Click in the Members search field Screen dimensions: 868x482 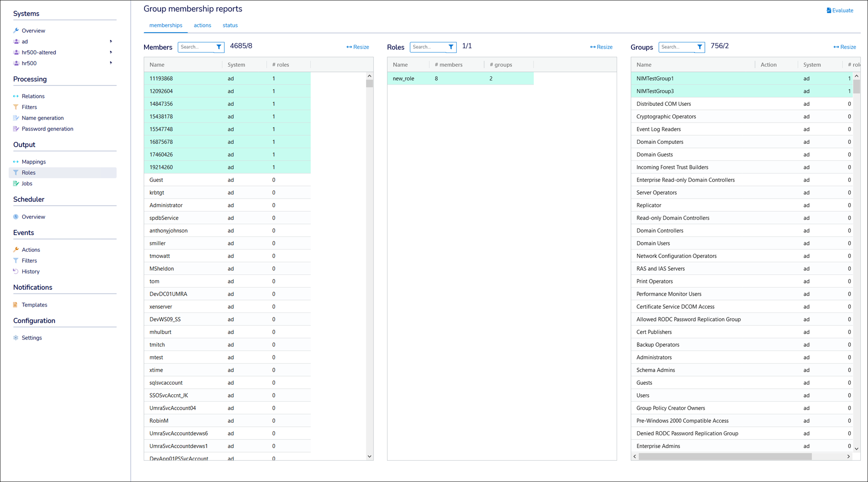[x=196, y=47]
